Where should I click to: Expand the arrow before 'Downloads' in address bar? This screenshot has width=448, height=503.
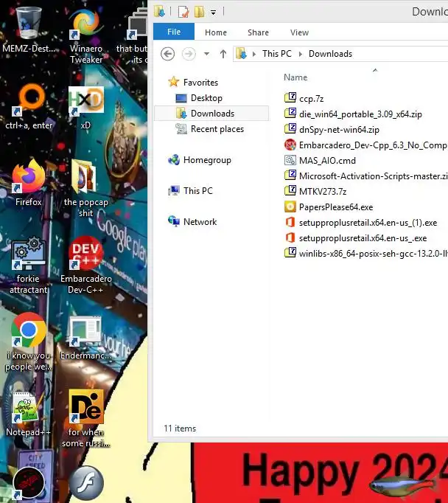(x=301, y=54)
